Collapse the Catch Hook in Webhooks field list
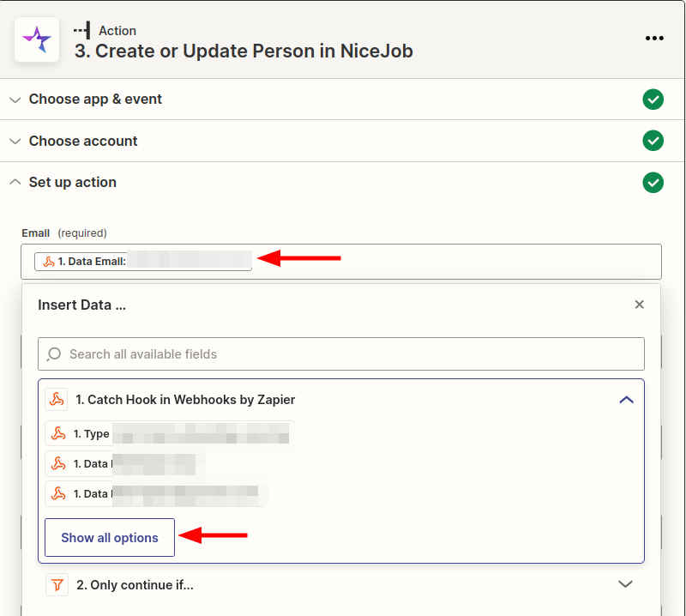The height and width of the screenshot is (616, 686). pos(627,399)
